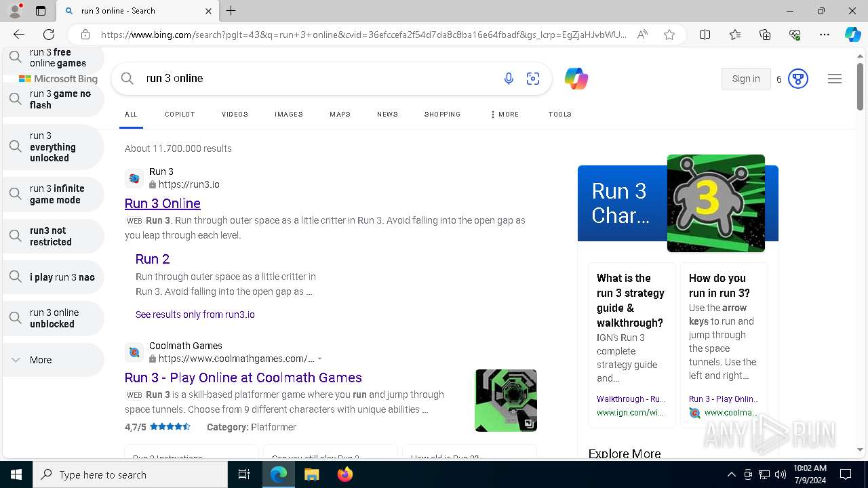Screen dimensions: 868x488
Task: Open the volume control tray icon
Action: tap(781, 474)
